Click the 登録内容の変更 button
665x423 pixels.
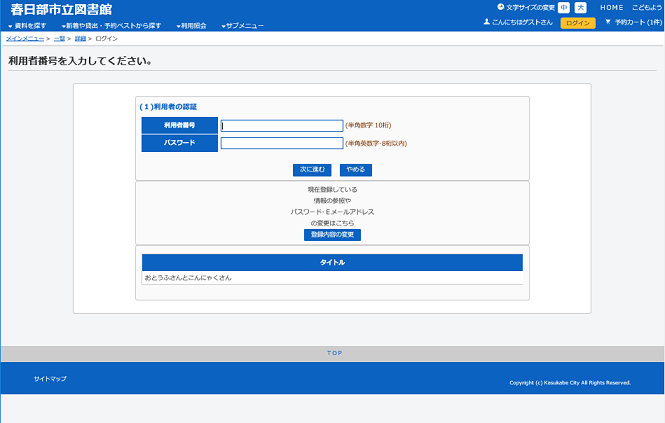click(x=332, y=235)
